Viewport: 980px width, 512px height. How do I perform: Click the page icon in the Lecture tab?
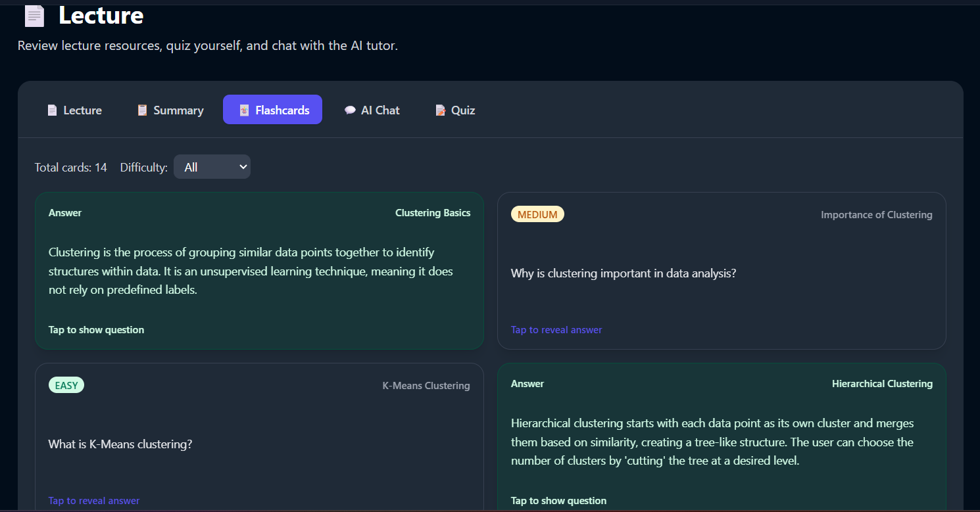[52, 110]
